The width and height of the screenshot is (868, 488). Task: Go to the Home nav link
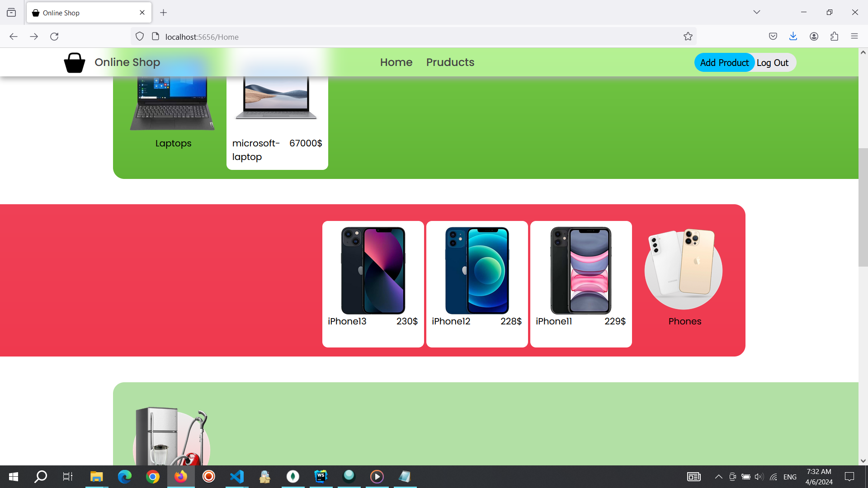coord(396,62)
